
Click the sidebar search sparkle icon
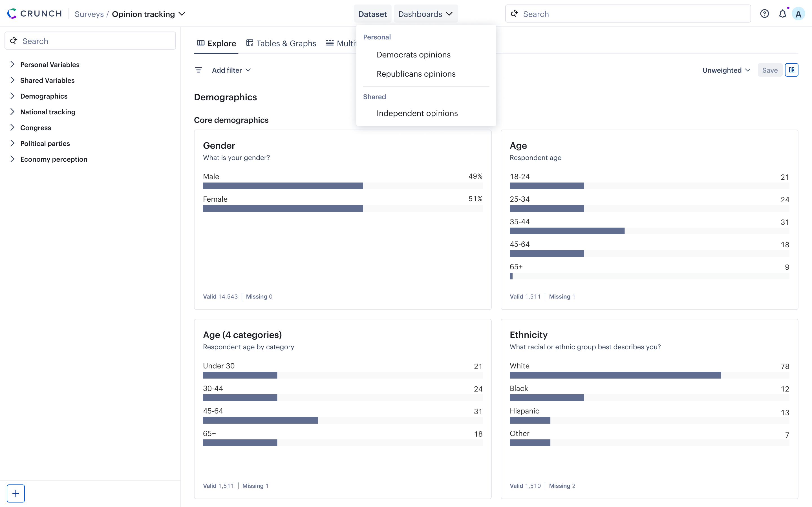14,41
